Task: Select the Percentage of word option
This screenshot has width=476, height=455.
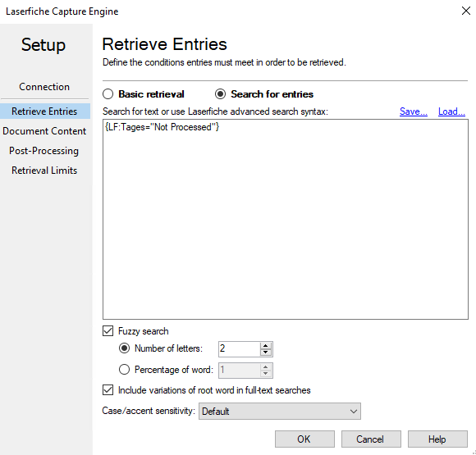Action: click(x=124, y=370)
